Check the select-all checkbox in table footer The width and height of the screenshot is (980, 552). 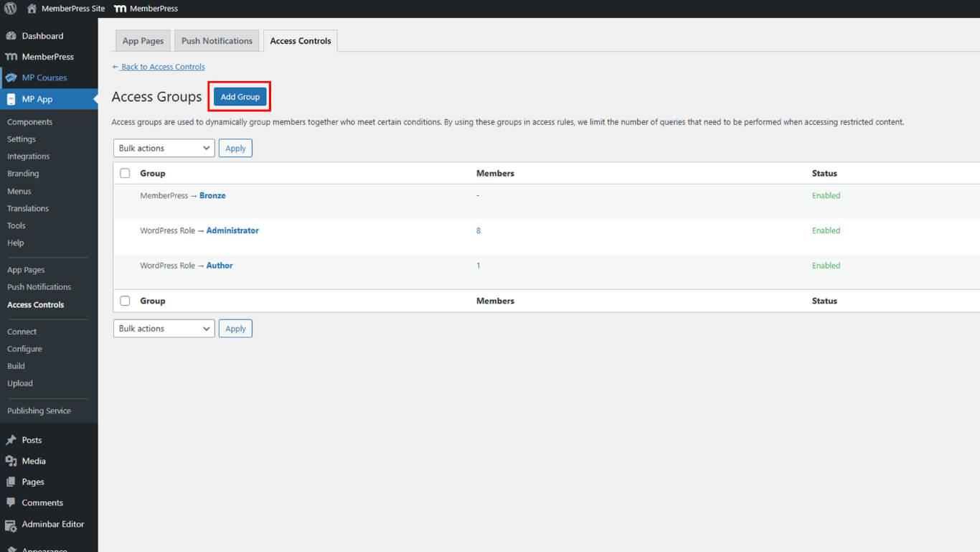[x=125, y=301]
